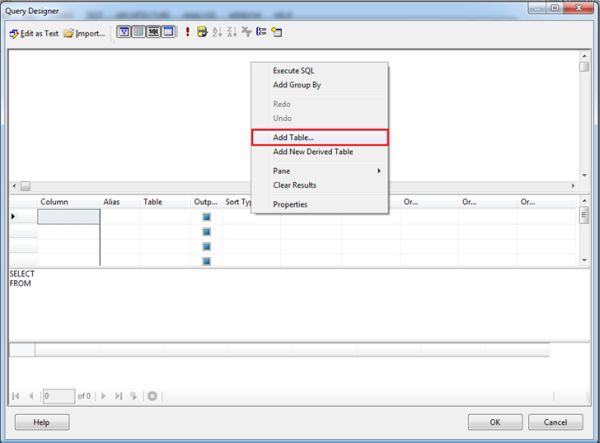
Task: Click the Alias column header
Action: tap(120, 202)
